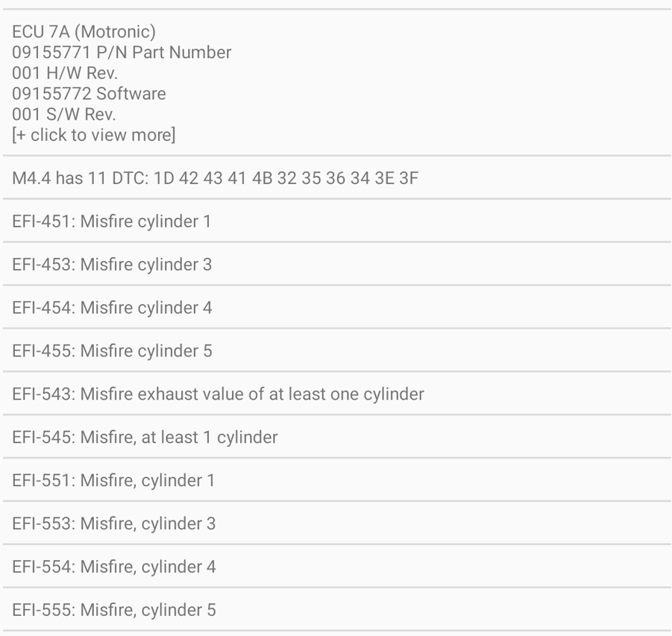Select the 09155772 Software line
This screenshot has height=636, width=672.
(89, 94)
